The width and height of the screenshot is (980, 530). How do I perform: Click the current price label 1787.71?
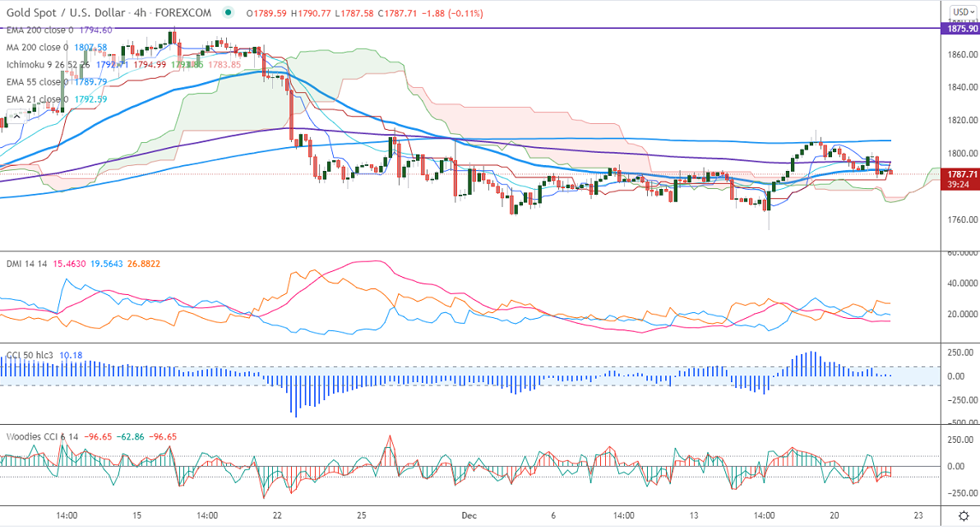point(961,174)
